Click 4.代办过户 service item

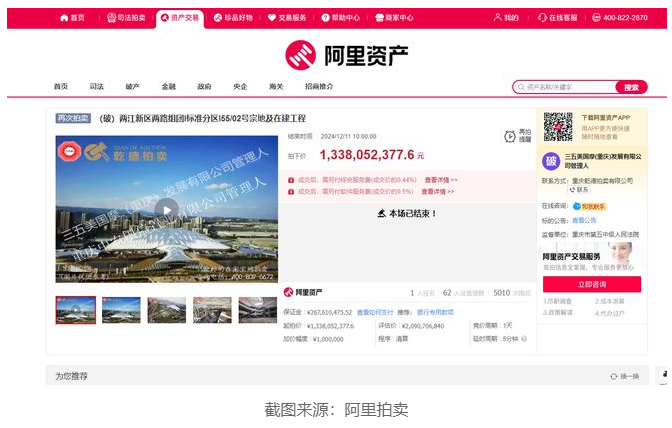pos(609,313)
